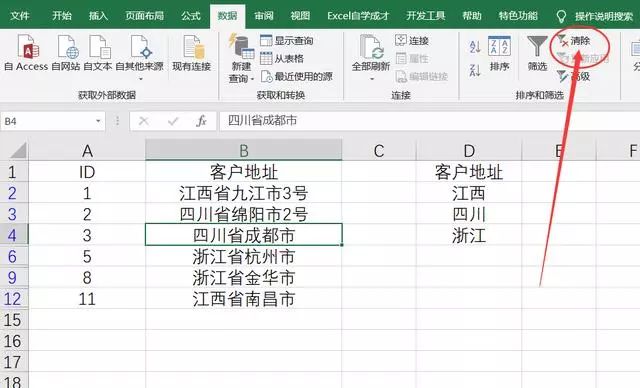The image size is (640, 388).
Task: Click 连接 connections button
Action: pyautogui.click(x=412, y=40)
